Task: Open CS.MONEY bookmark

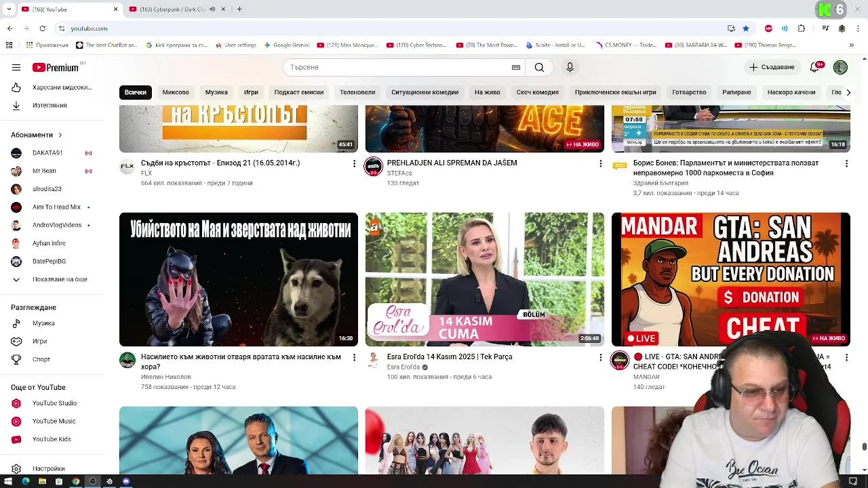Action: [626, 45]
